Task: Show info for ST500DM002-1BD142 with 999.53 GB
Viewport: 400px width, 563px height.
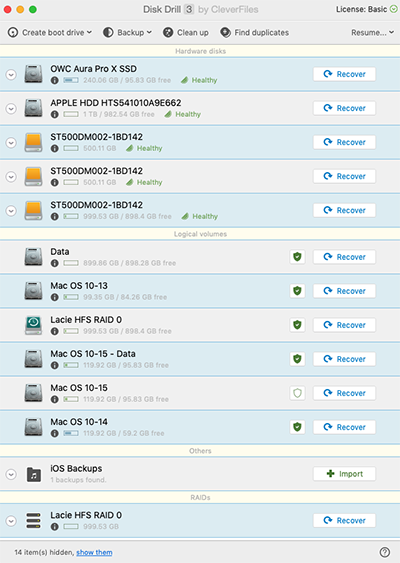Action: (x=55, y=217)
